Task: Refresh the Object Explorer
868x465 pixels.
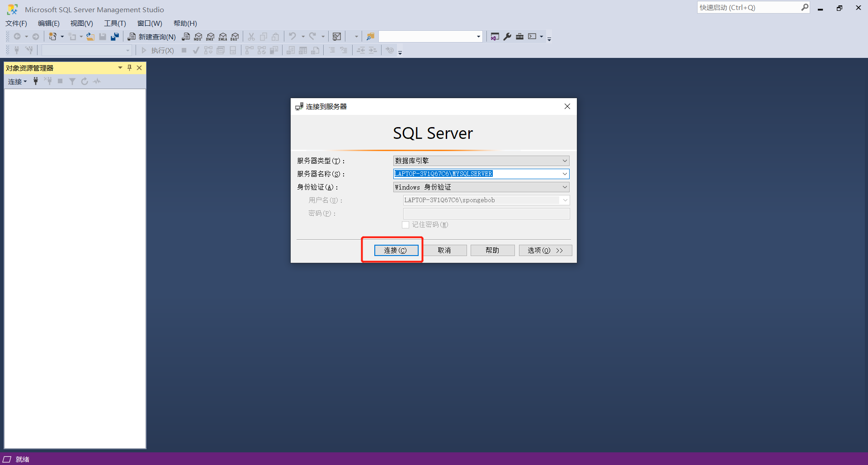Action: pyautogui.click(x=85, y=81)
